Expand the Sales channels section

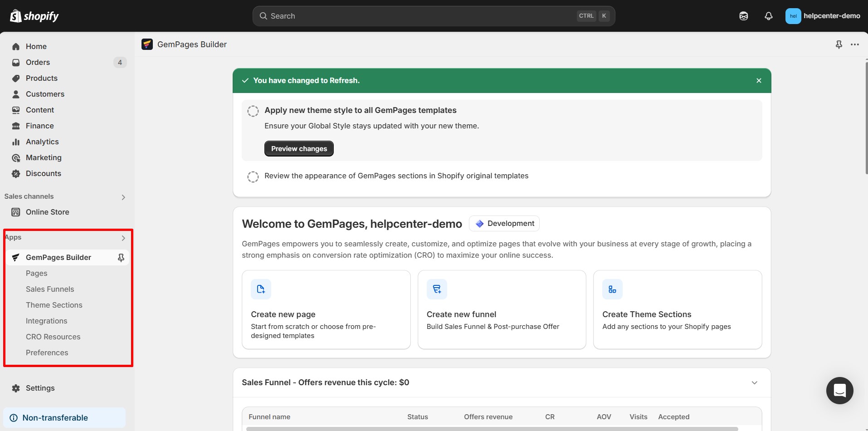[x=123, y=197]
